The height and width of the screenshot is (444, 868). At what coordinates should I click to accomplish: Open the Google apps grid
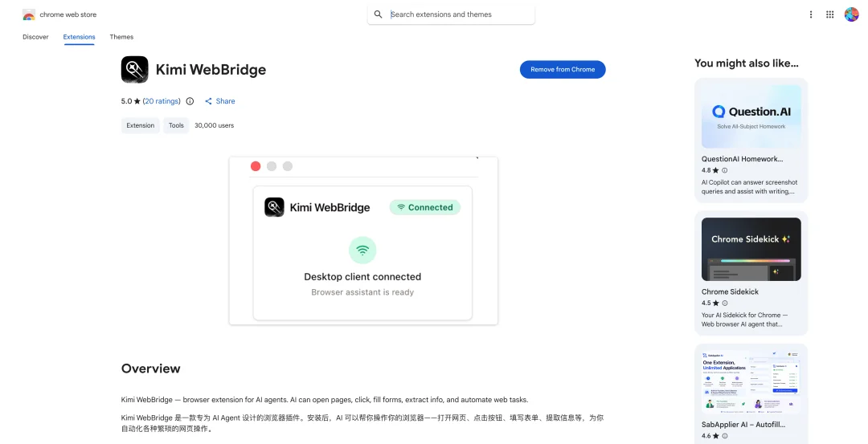pyautogui.click(x=829, y=14)
